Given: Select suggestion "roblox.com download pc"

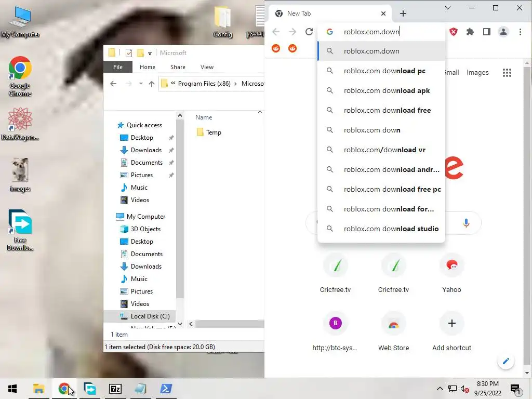Looking at the screenshot, I should [x=381, y=71].
